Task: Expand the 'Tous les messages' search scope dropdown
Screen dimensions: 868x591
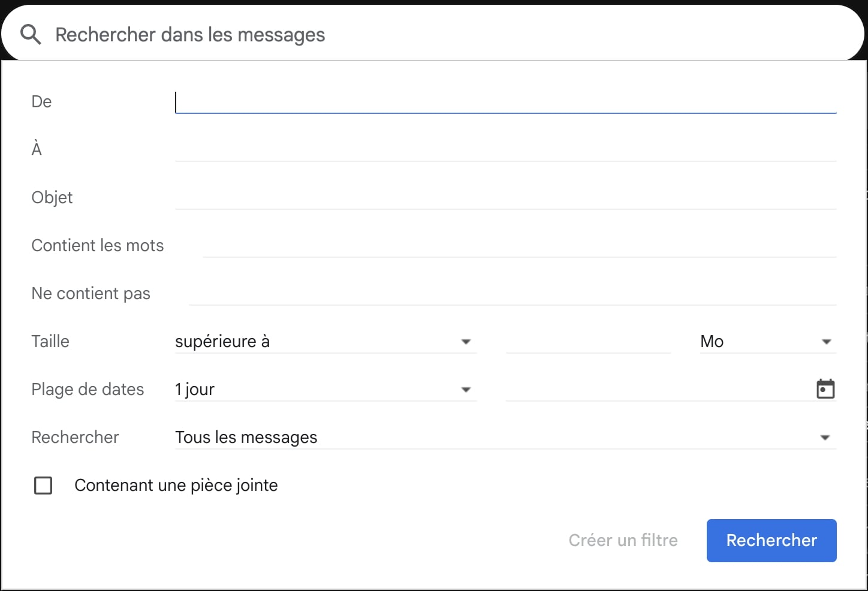Action: pyautogui.click(x=505, y=438)
